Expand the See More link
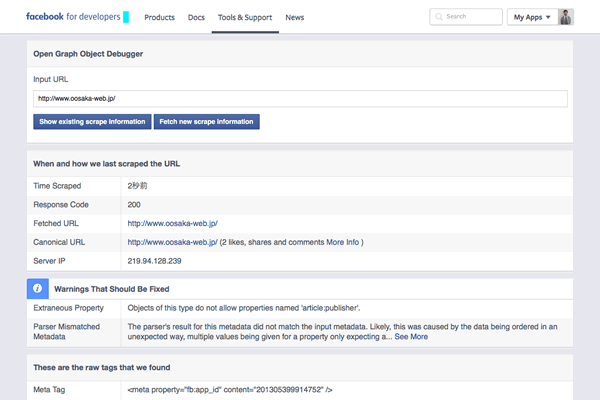The image size is (600, 400). pyautogui.click(x=411, y=337)
